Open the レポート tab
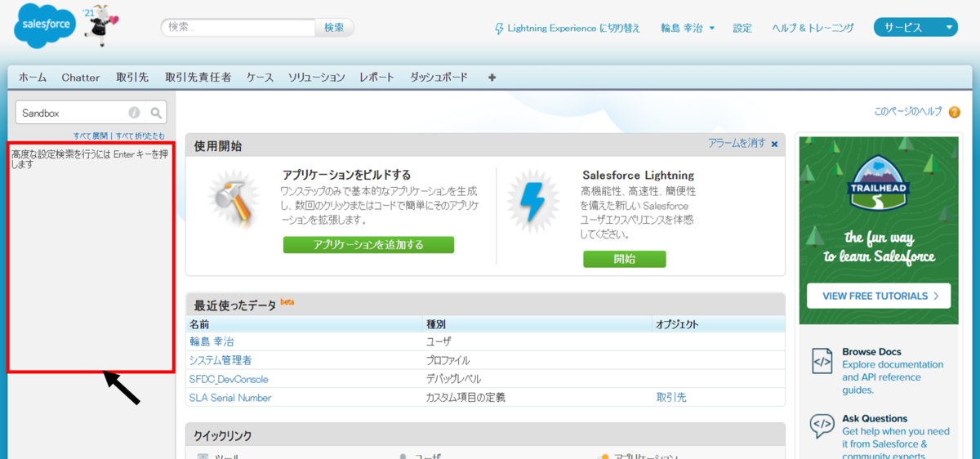 click(376, 78)
